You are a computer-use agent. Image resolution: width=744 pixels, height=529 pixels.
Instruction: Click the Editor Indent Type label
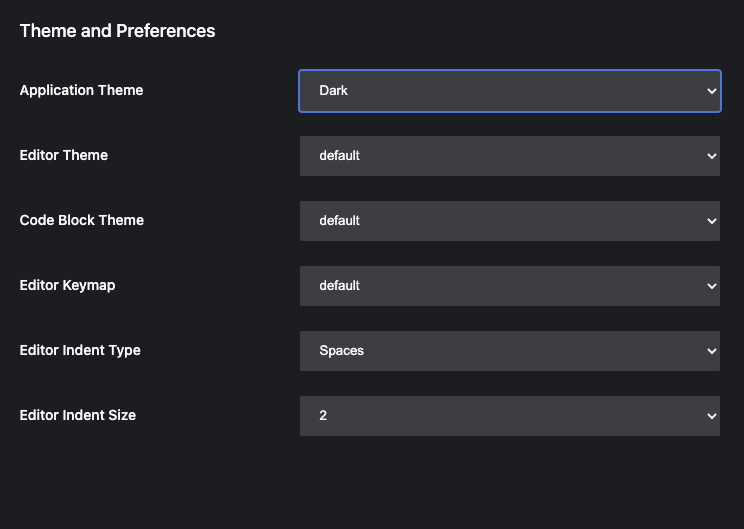pos(80,350)
